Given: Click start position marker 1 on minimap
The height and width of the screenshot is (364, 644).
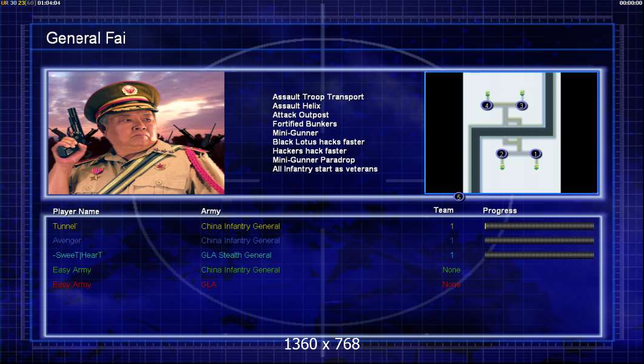Looking at the screenshot, I should [x=535, y=154].
